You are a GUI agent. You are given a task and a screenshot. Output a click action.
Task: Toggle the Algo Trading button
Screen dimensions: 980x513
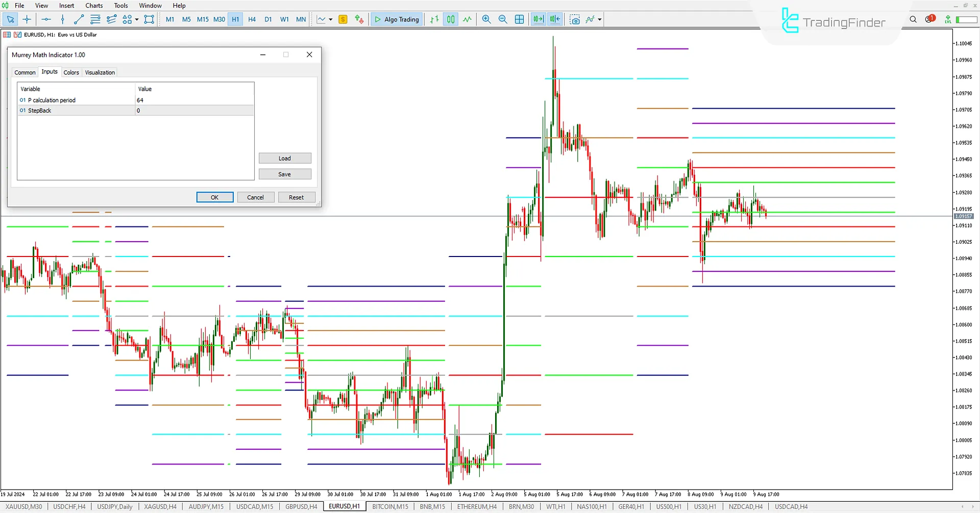point(397,19)
